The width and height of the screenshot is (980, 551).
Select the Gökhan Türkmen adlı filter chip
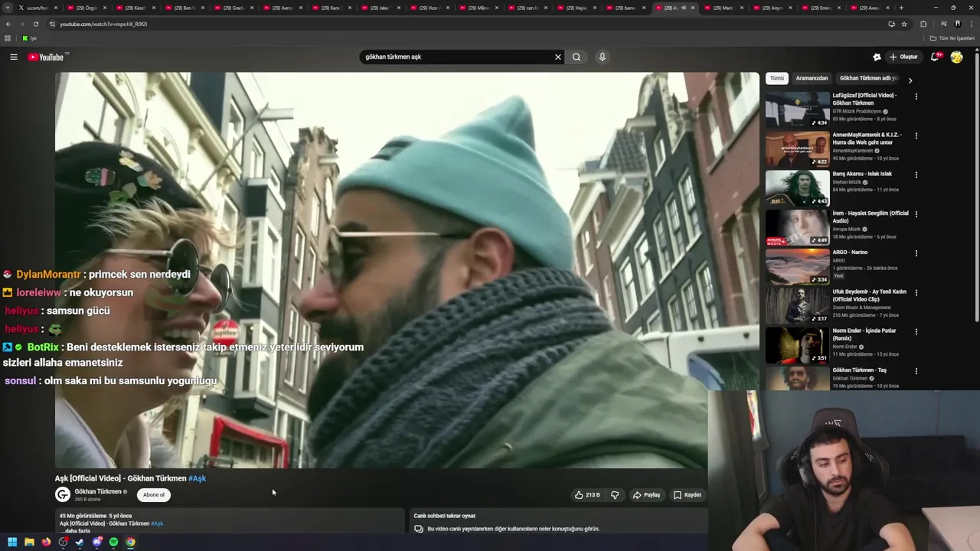868,78
